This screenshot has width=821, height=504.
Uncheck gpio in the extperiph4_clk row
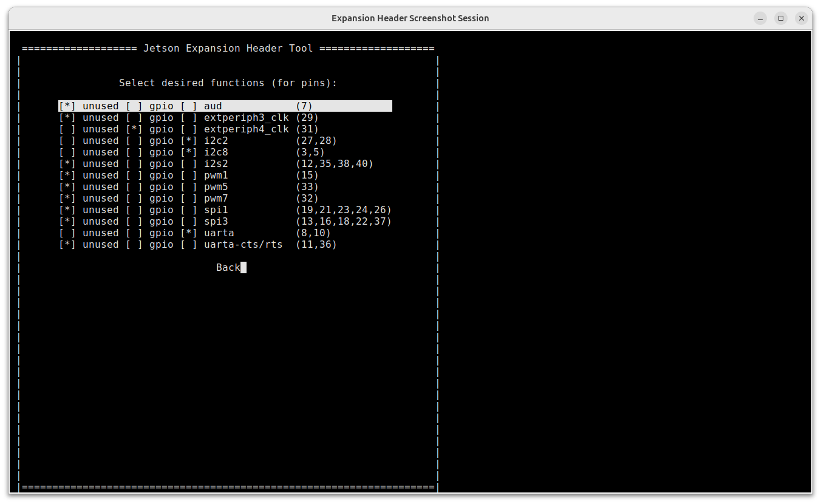(x=134, y=129)
